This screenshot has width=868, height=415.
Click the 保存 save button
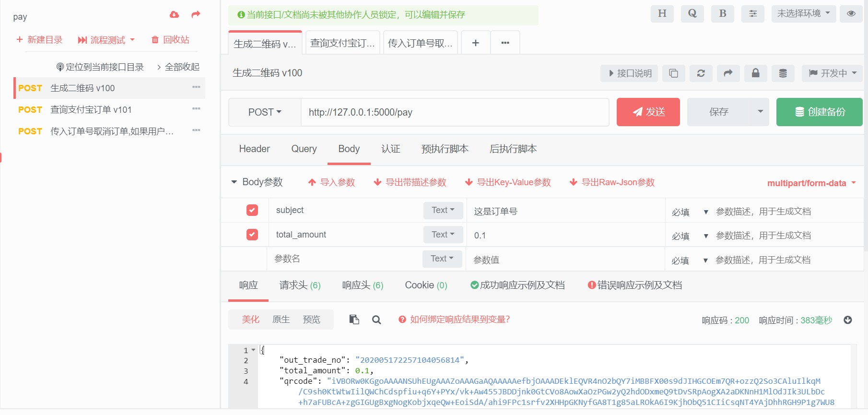[719, 112]
